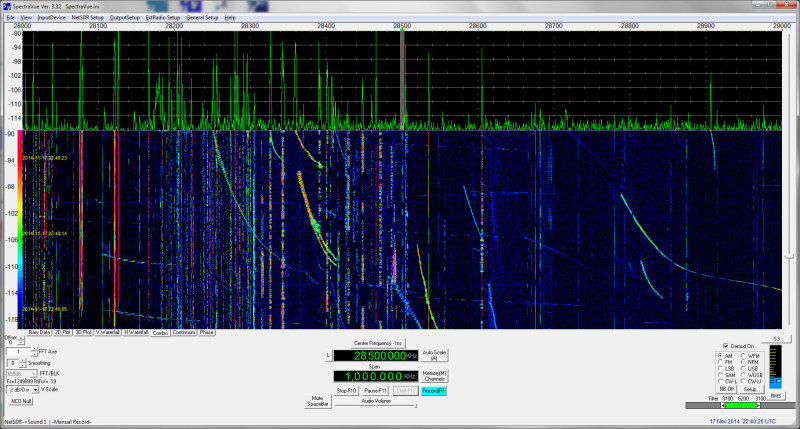800x429 pixels.
Task: Click the Auto Scale (A) button
Action: tap(434, 355)
